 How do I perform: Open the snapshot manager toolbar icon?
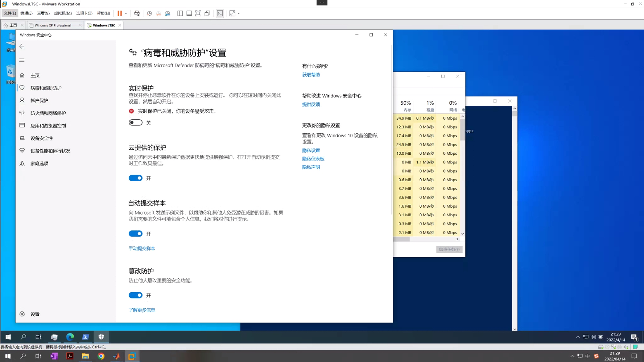coord(168,13)
